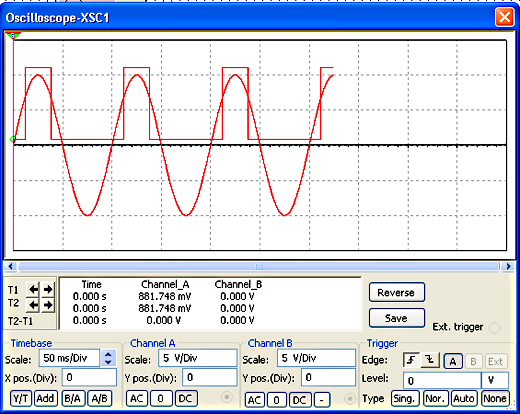Increase Timebase scale with up stepper
Viewport: 520px width, 414px height.
click(108, 354)
